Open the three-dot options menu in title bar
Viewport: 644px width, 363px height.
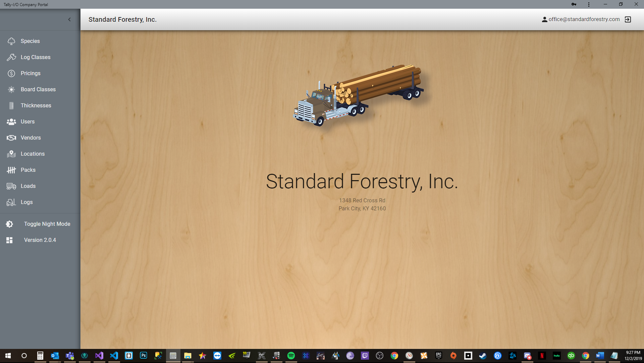589,4
